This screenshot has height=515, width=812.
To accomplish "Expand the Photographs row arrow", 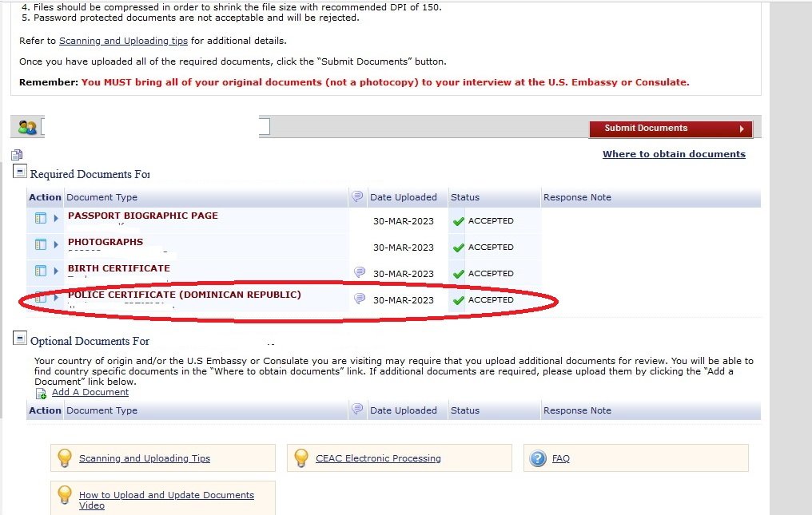I will [x=56, y=244].
